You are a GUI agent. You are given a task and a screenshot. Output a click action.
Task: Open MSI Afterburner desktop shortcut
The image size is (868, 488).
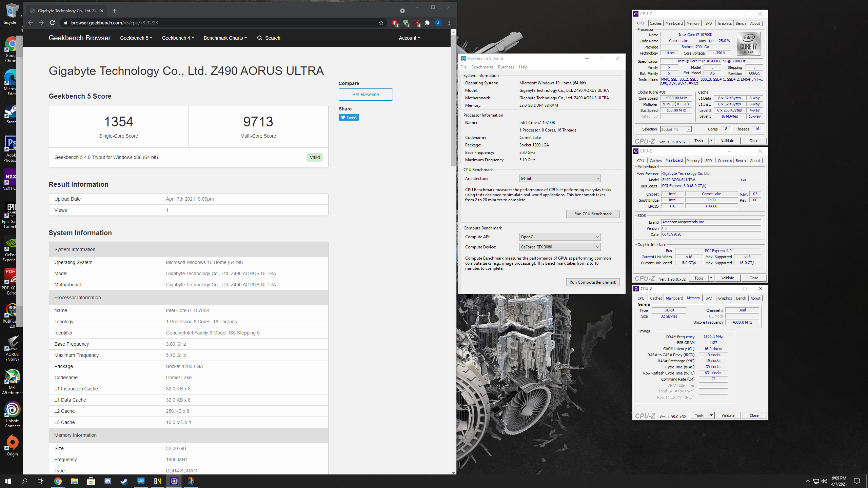point(12,382)
